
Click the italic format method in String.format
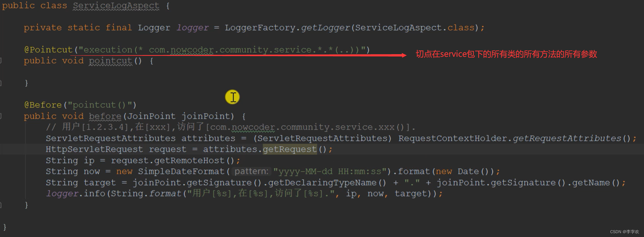[165, 194]
